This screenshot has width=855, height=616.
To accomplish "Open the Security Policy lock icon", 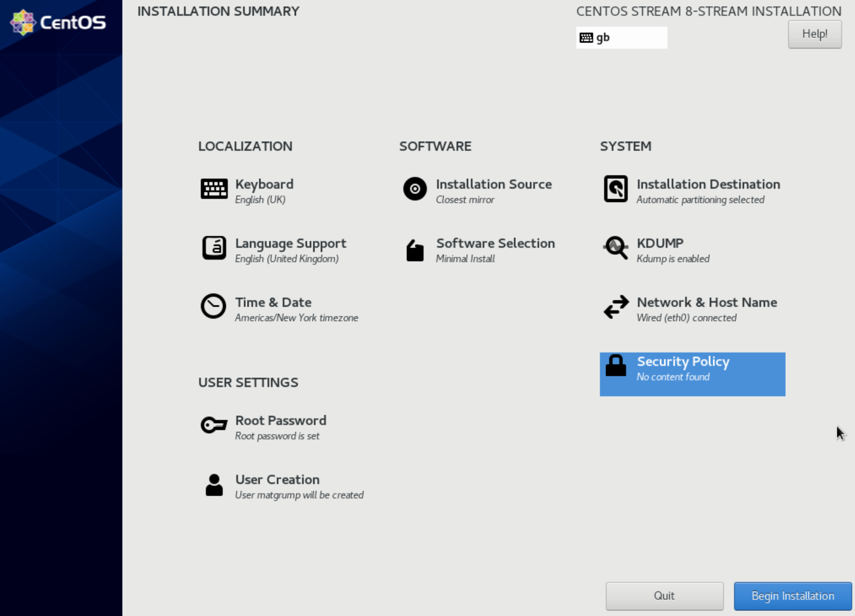I will click(x=616, y=365).
